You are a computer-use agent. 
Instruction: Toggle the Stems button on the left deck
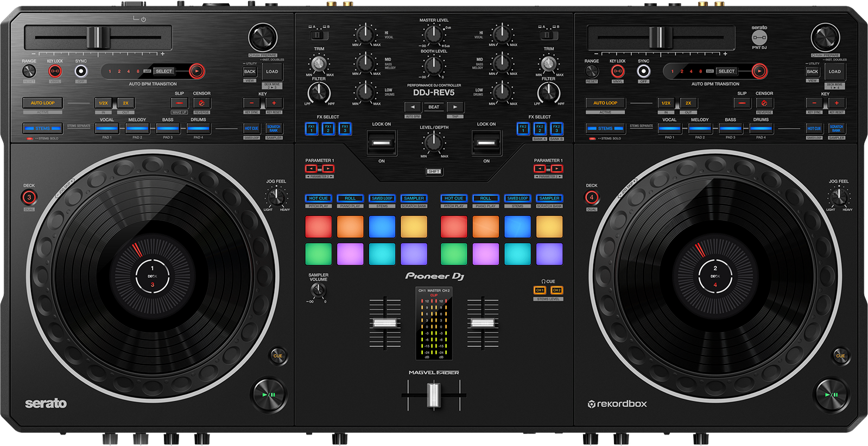pos(42,129)
